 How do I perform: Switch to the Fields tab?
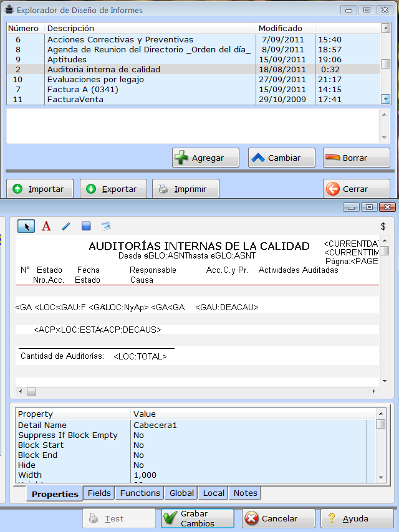coord(99,493)
